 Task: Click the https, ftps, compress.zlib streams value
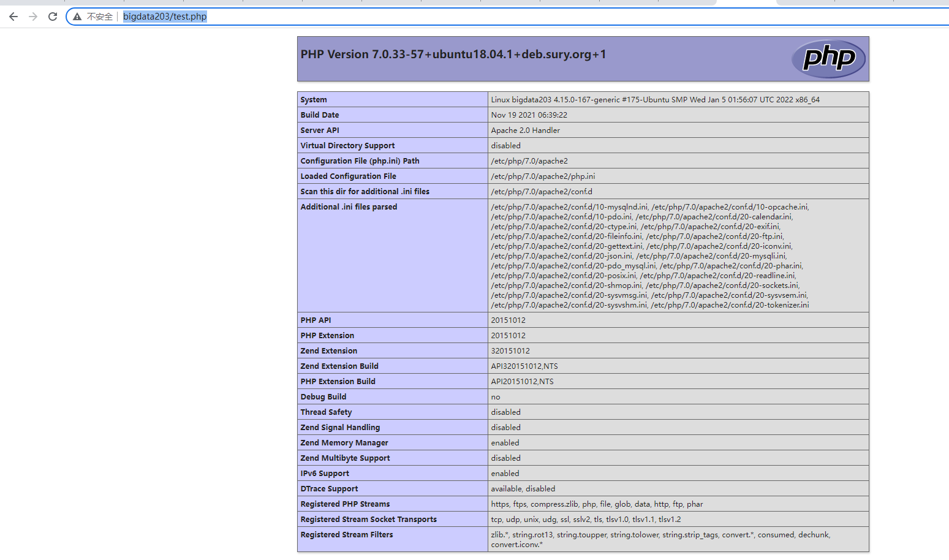597,504
